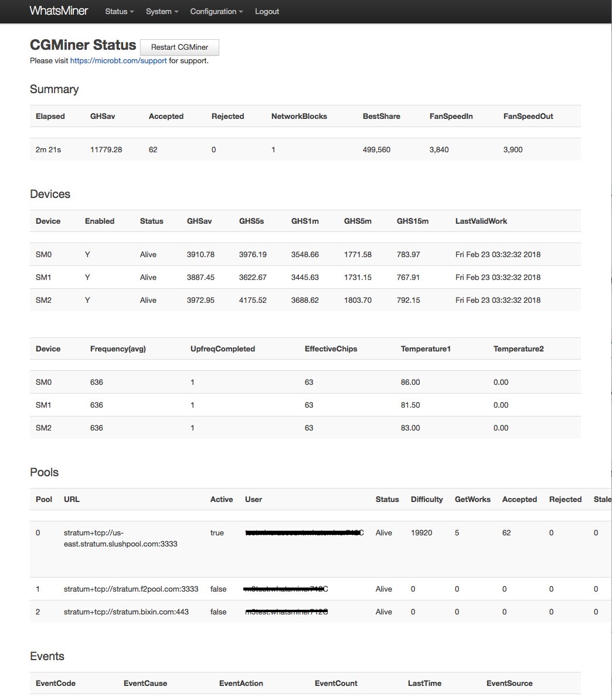Select the SM2 device row
Screen dimensions: 612x700
pos(43,299)
